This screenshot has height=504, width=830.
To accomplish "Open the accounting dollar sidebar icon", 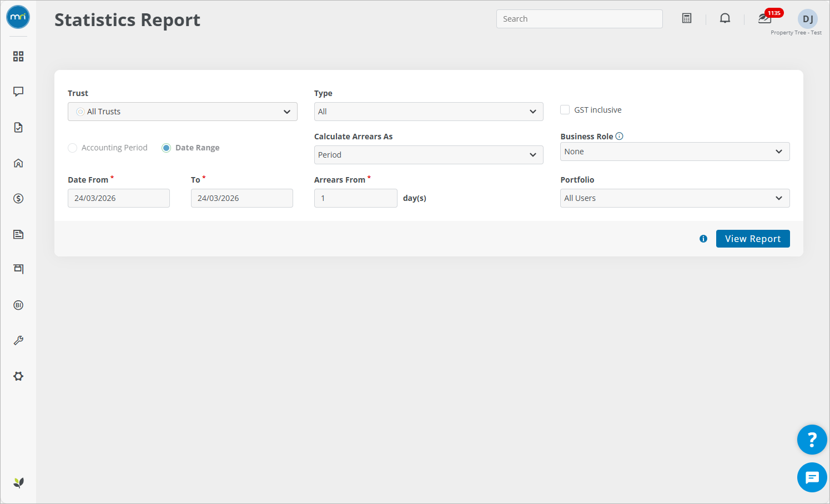I will coord(18,198).
